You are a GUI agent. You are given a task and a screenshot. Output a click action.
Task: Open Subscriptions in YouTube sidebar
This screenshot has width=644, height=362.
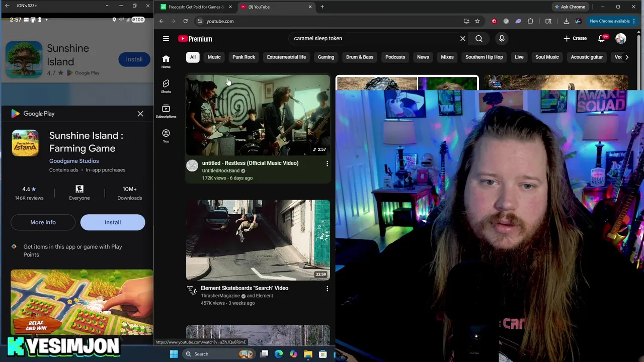[166, 111]
